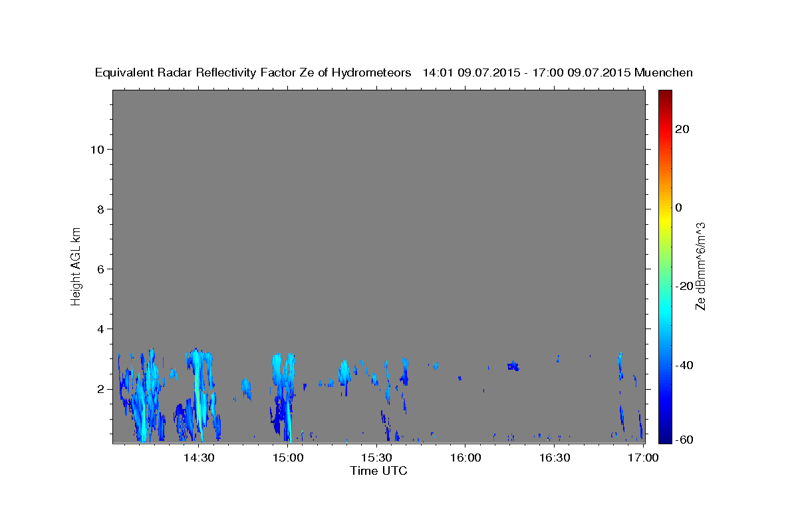Click the '14:30' time tick label

click(x=198, y=458)
